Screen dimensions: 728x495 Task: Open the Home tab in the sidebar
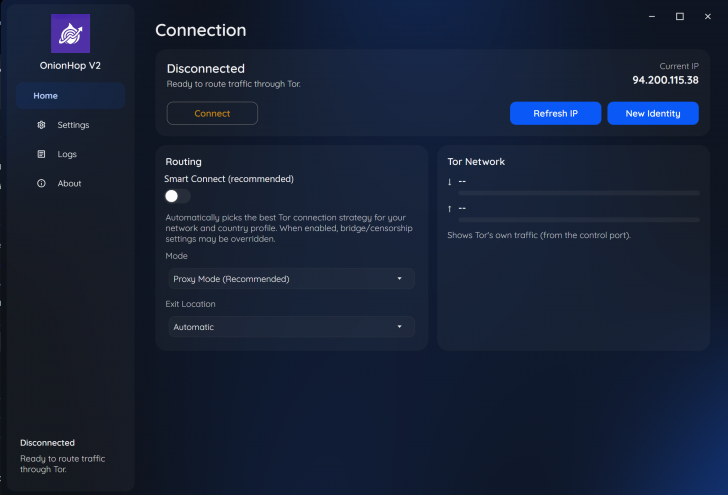tap(71, 96)
